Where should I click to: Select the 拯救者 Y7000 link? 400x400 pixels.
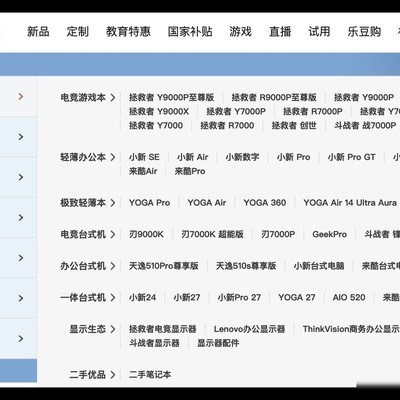pos(156,126)
